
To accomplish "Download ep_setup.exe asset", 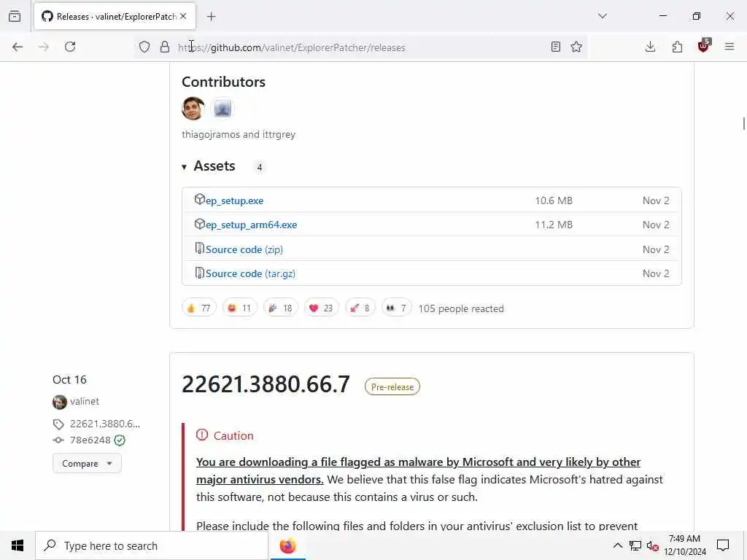I will click(x=234, y=201).
